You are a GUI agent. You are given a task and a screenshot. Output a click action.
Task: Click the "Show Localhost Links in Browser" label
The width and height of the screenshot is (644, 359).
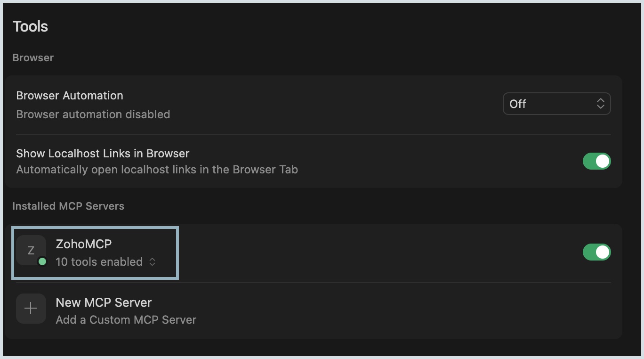pyautogui.click(x=103, y=154)
